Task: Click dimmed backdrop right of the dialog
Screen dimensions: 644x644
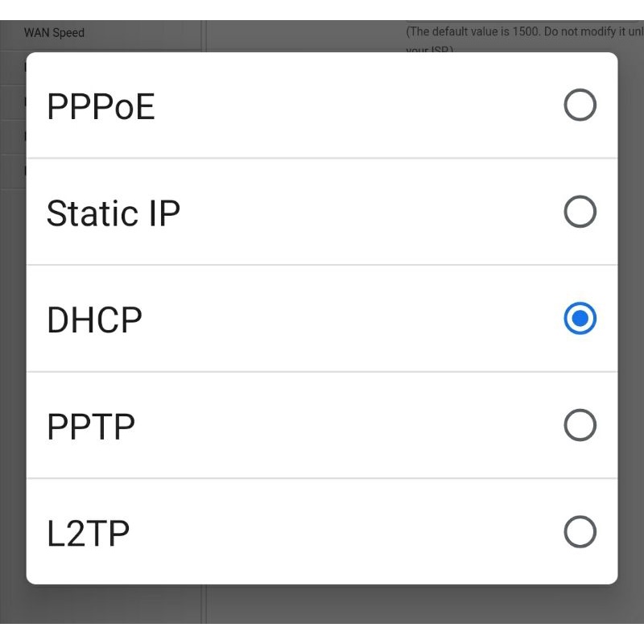Action: point(631,322)
